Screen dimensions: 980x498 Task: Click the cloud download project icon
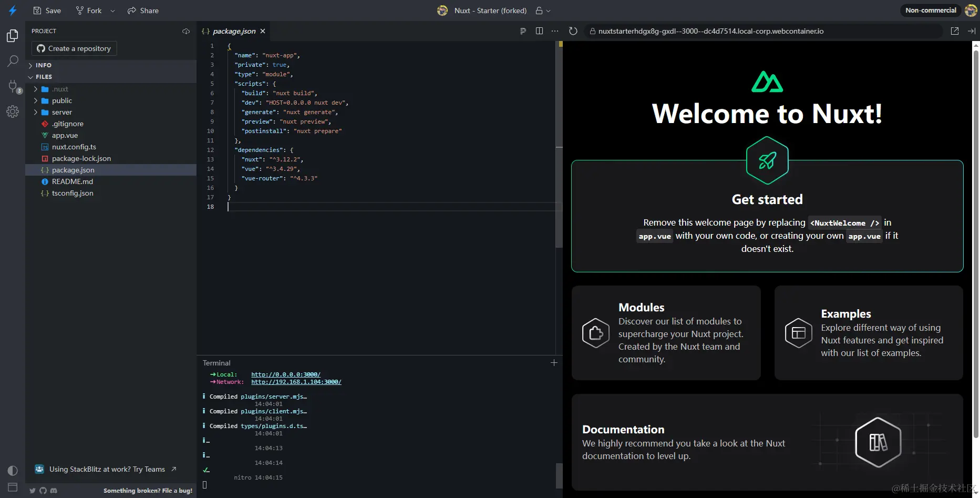click(x=186, y=31)
